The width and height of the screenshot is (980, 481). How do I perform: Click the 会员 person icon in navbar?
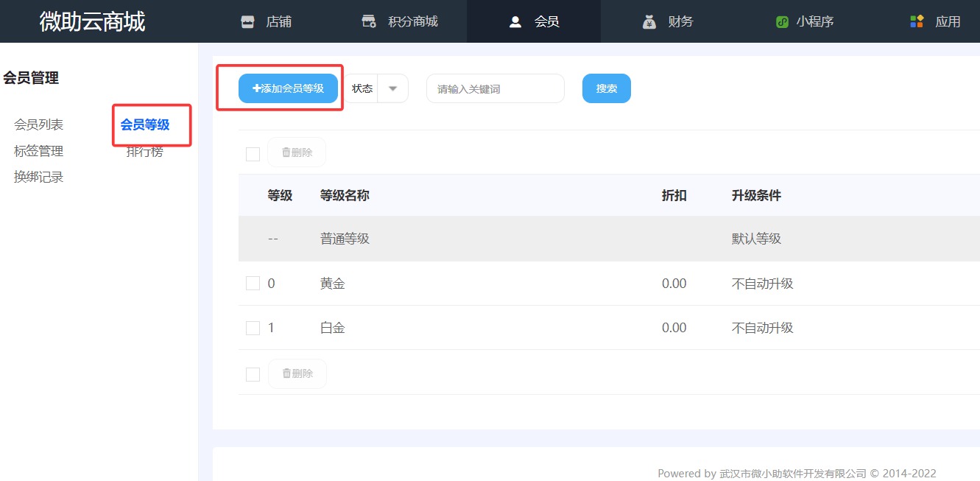[x=515, y=21]
